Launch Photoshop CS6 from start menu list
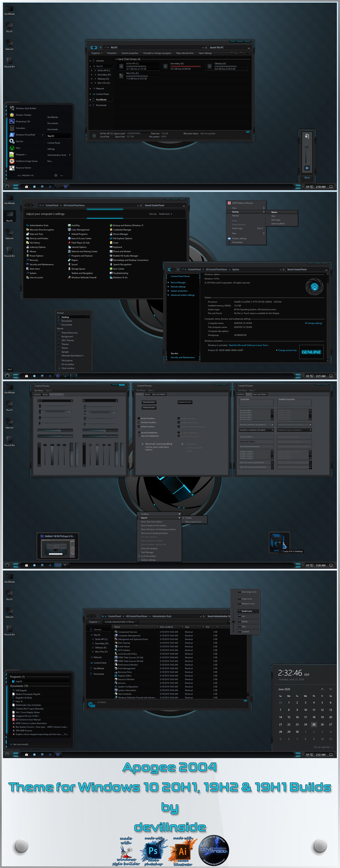The height and width of the screenshot is (868, 340). (x=20, y=121)
